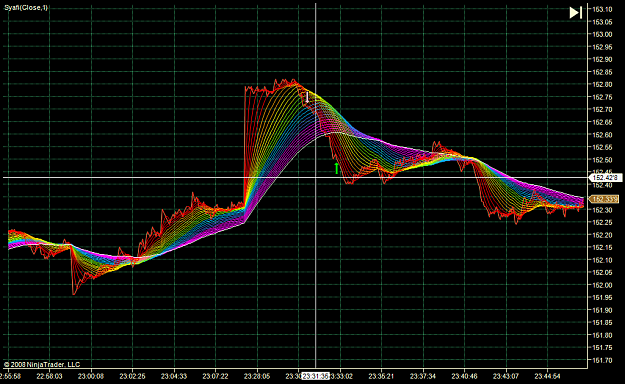Viewport: 625px width, 384px height.
Task: Click the 153.00 price axis label
Action: click(x=602, y=35)
